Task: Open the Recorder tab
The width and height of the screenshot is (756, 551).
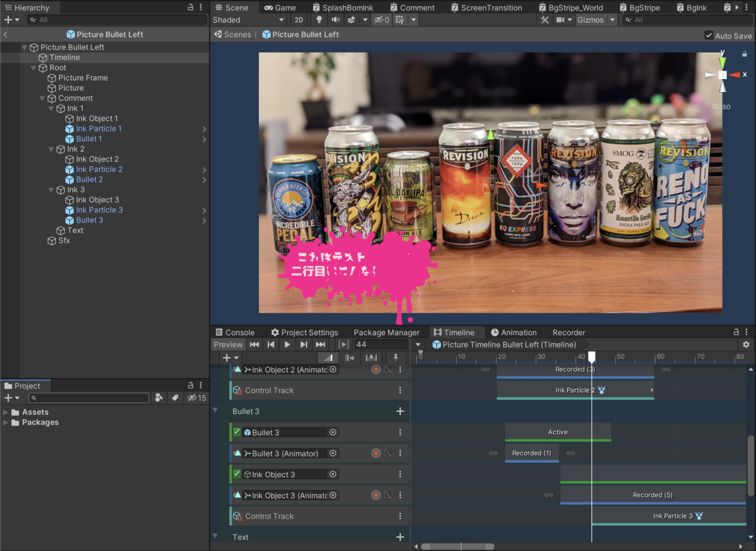Action: pos(569,332)
